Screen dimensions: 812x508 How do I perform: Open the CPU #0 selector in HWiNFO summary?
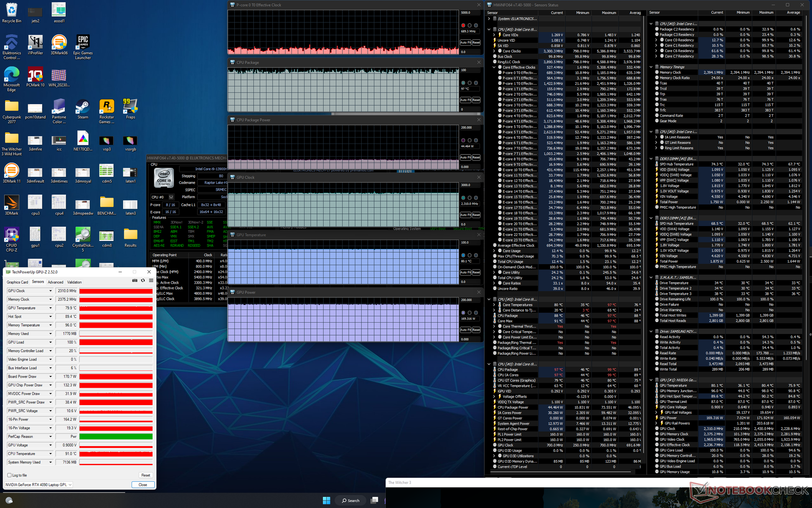click(x=162, y=197)
